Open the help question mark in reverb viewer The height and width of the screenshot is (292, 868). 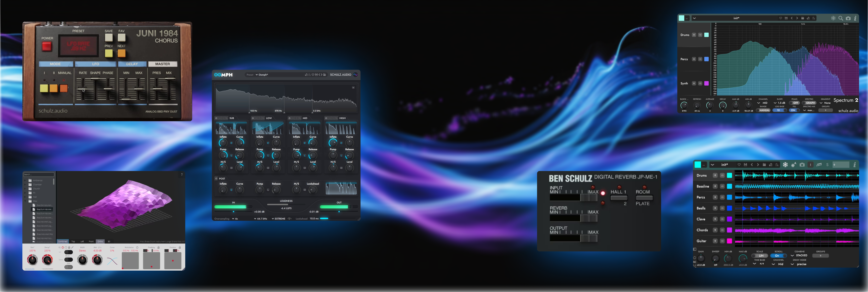182,174
